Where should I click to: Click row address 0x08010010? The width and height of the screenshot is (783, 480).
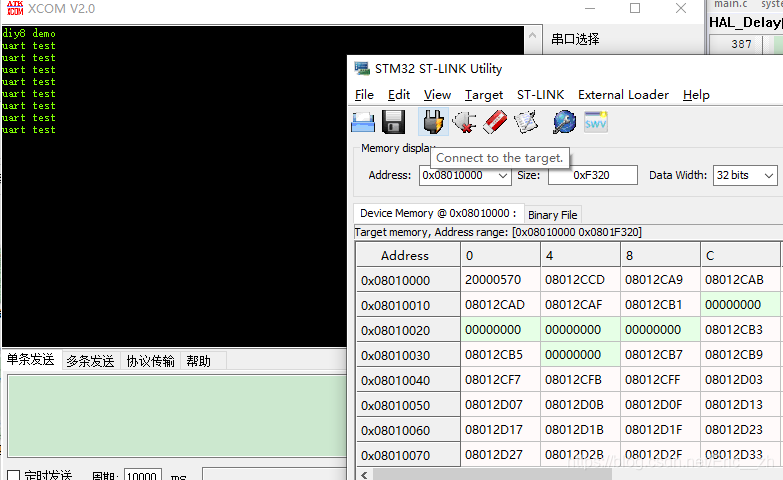click(x=408, y=305)
